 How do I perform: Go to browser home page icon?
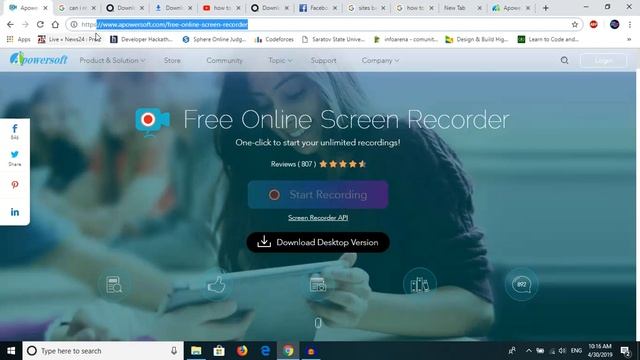(55, 24)
